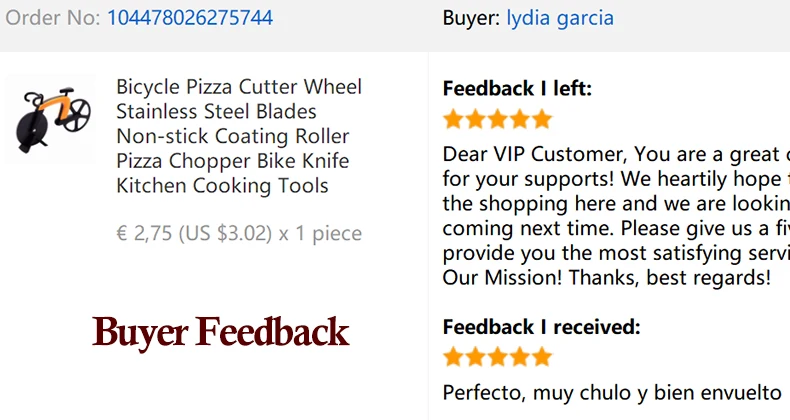This screenshot has width=790, height=420.
Task: Click the Buyer Feedback red heading
Action: [x=221, y=332]
